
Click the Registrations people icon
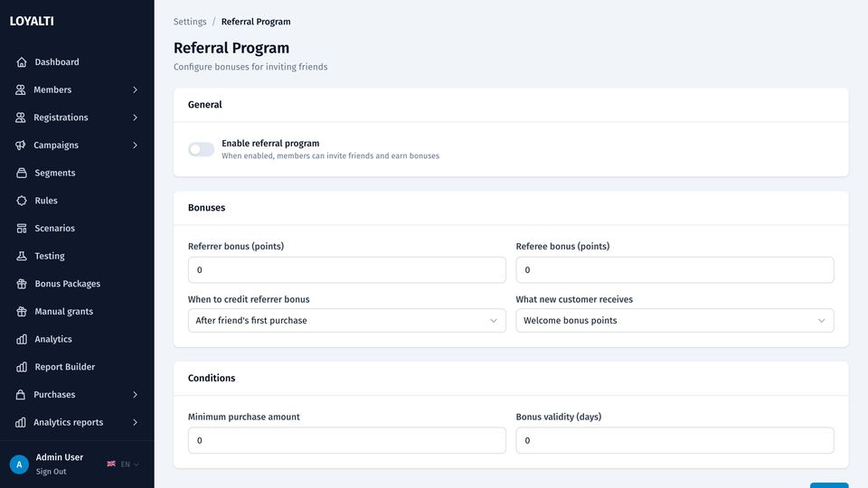[21, 117]
